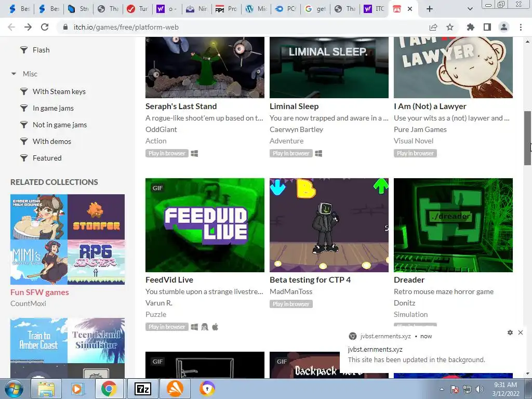
Task: Click the Flash filter funnel icon
Action: 24,50
